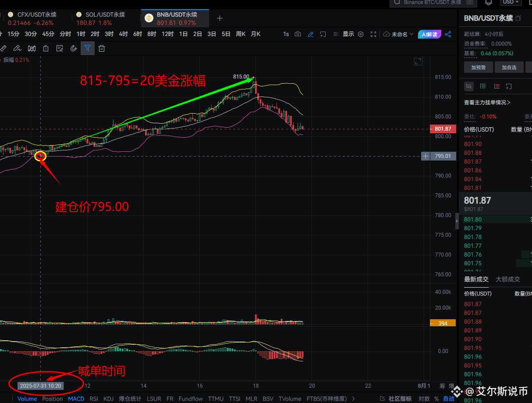Toggle the MACD indicator

coord(76,399)
